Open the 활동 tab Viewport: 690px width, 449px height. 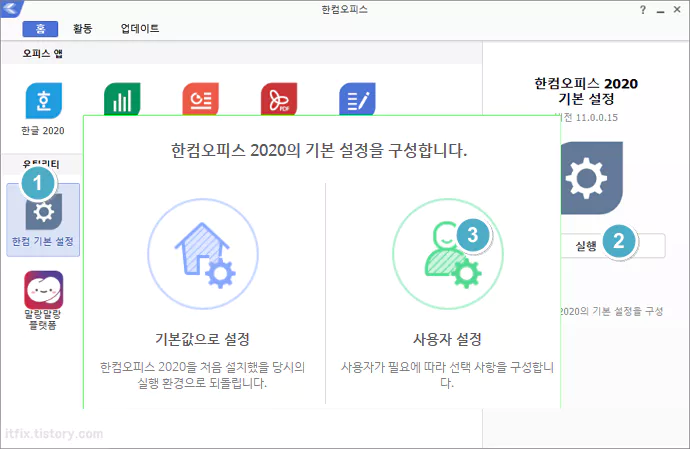tap(83, 29)
